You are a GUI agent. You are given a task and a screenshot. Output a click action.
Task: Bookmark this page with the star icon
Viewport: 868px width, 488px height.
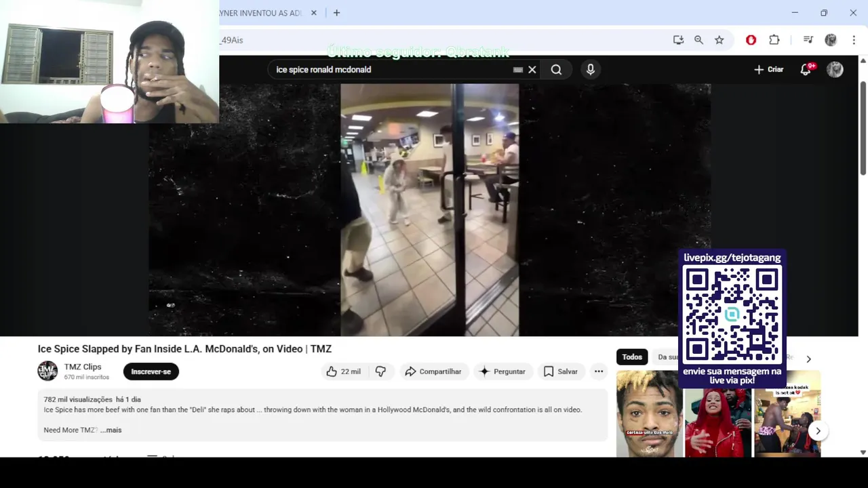pyautogui.click(x=719, y=40)
